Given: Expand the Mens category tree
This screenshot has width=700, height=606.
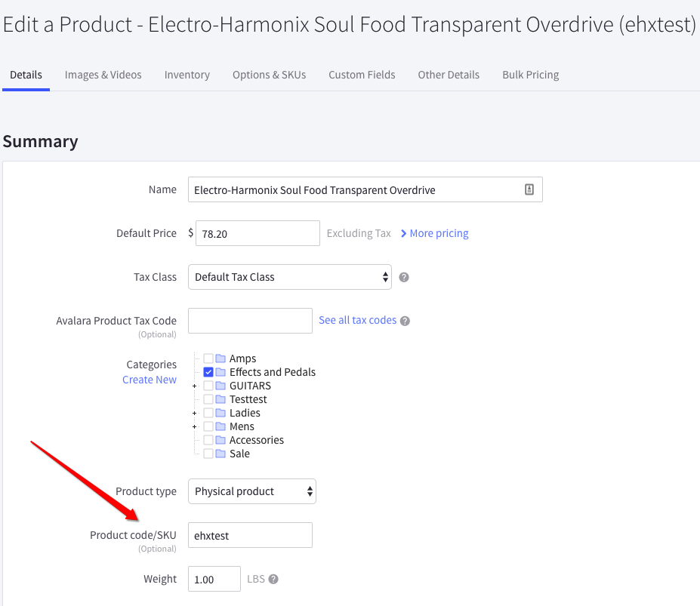Looking at the screenshot, I should (195, 427).
